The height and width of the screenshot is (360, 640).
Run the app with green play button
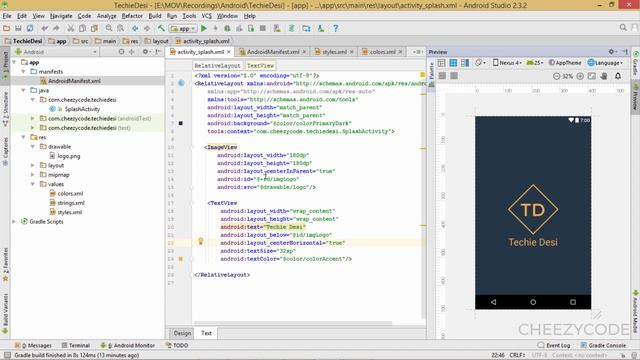coord(204,28)
